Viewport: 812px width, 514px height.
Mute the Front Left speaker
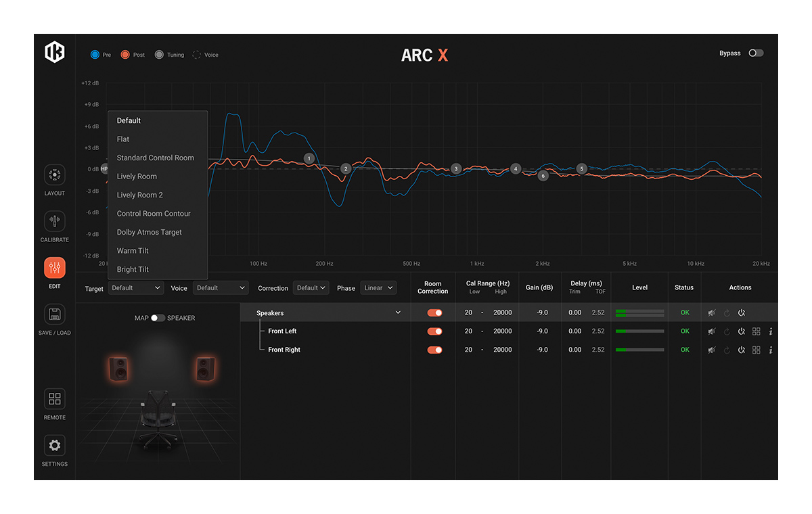click(712, 331)
